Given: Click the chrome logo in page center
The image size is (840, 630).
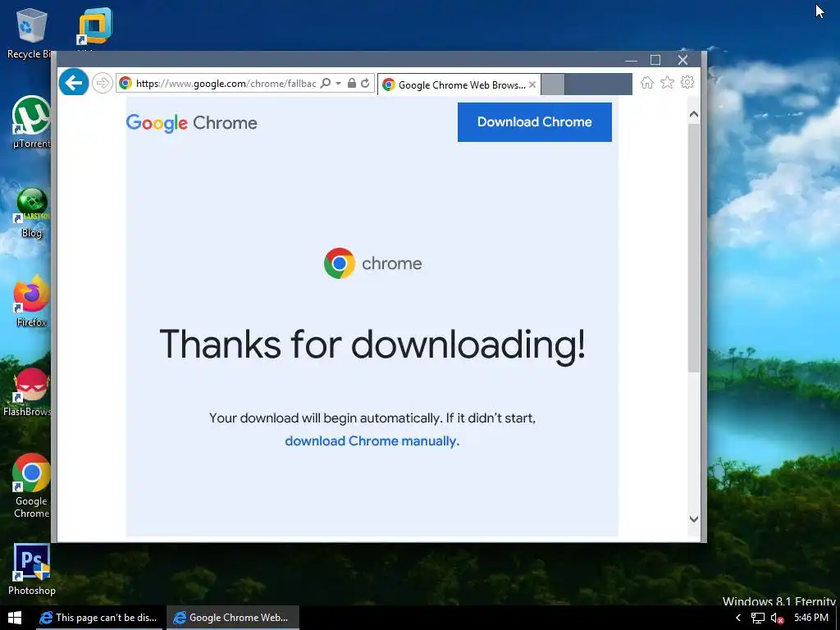Looking at the screenshot, I should click(373, 263).
